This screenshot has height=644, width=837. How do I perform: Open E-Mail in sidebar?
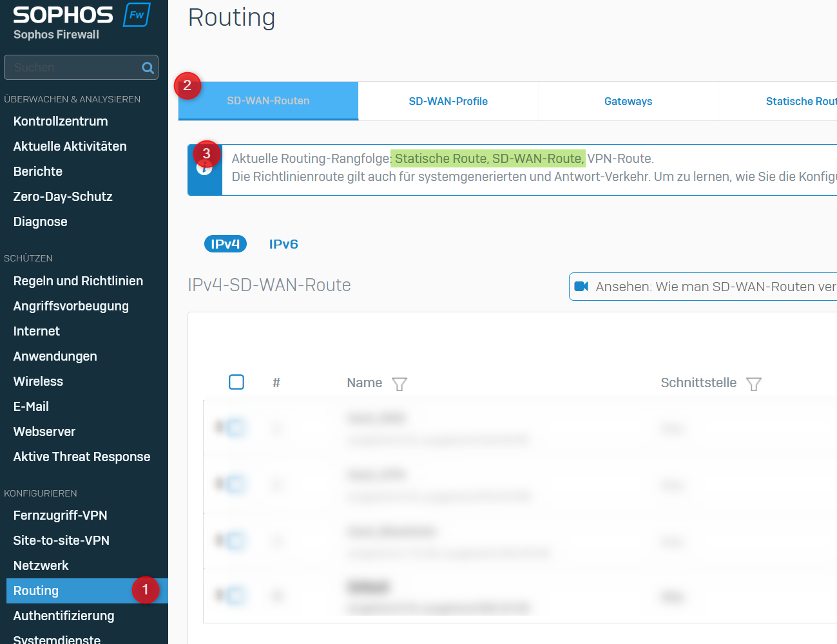pyautogui.click(x=31, y=406)
